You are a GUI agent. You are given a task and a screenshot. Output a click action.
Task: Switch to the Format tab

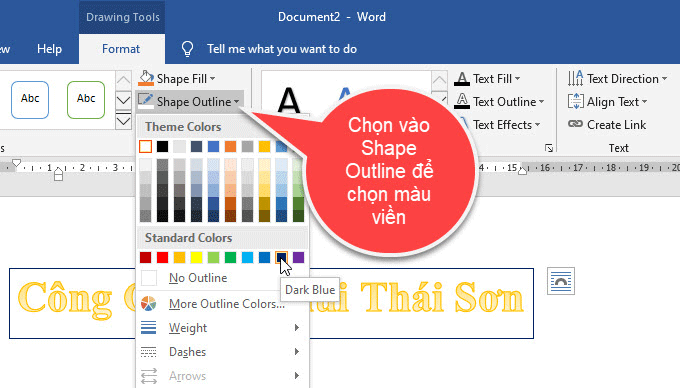(121, 49)
